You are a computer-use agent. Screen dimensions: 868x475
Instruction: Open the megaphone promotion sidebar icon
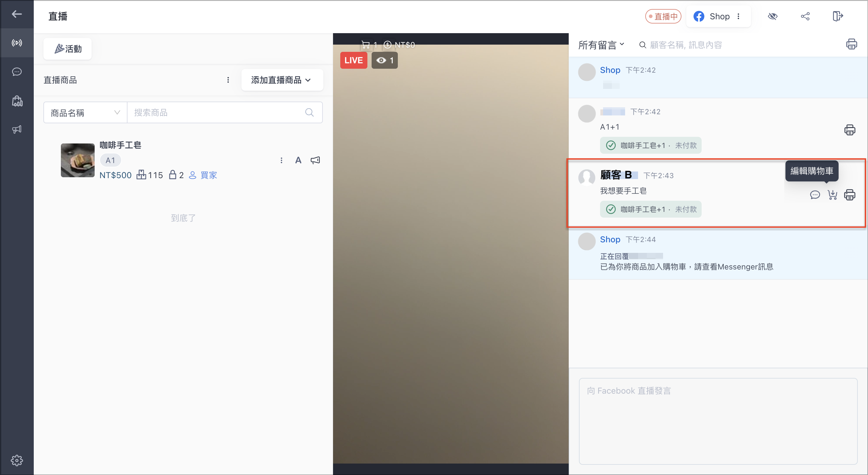coord(17,129)
